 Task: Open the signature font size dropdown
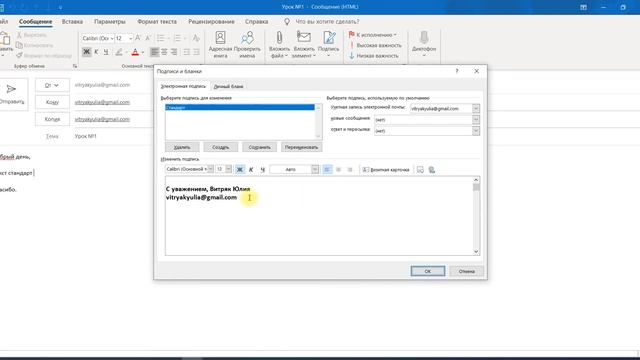pyautogui.click(x=228, y=169)
